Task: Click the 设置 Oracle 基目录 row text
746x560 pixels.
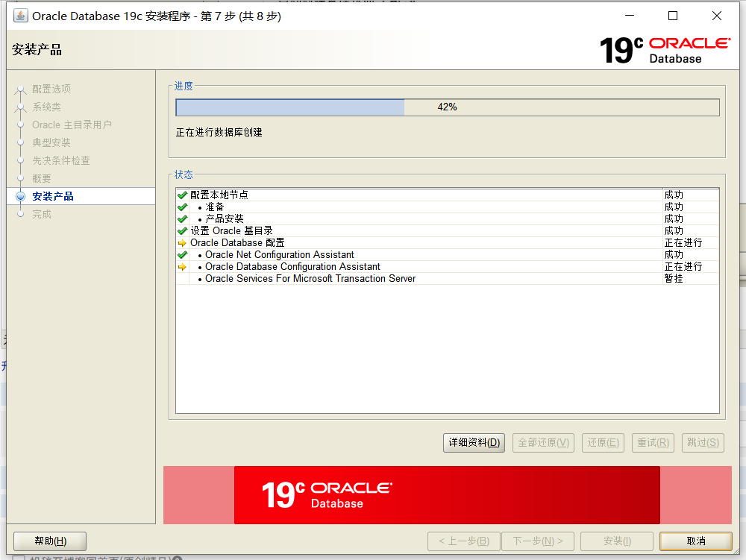Action: [232, 230]
